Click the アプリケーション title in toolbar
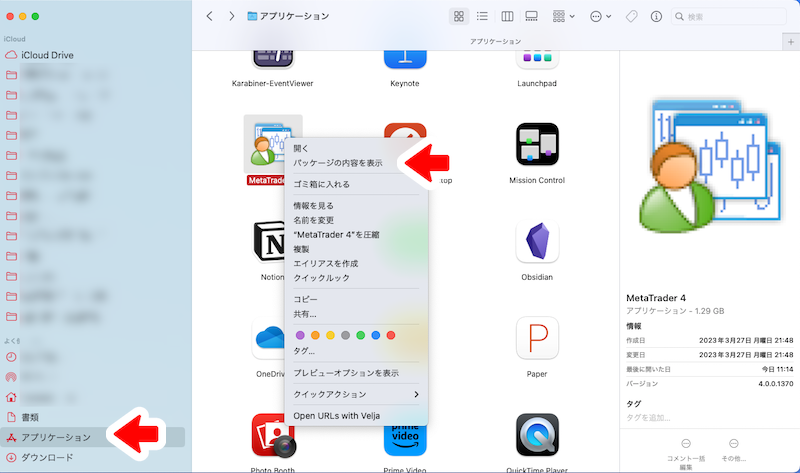 point(294,16)
